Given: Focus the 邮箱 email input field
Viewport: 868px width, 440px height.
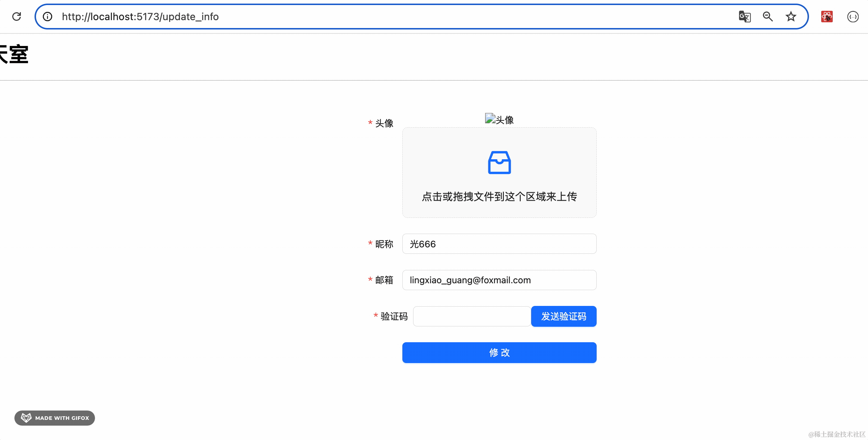Looking at the screenshot, I should click(x=499, y=280).
